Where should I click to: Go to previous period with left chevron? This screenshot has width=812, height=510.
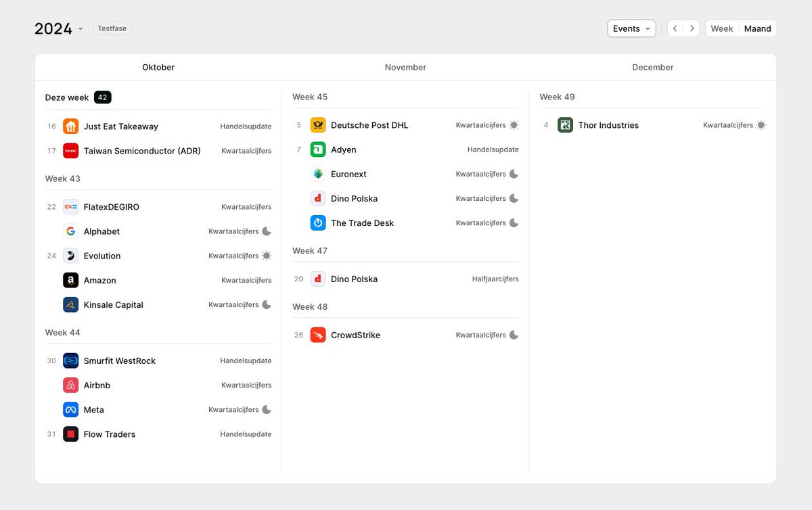pos(675,28)
